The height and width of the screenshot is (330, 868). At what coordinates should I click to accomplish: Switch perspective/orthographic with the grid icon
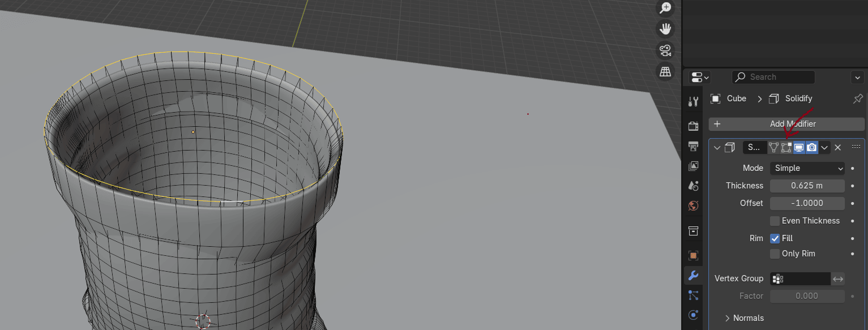665,71
